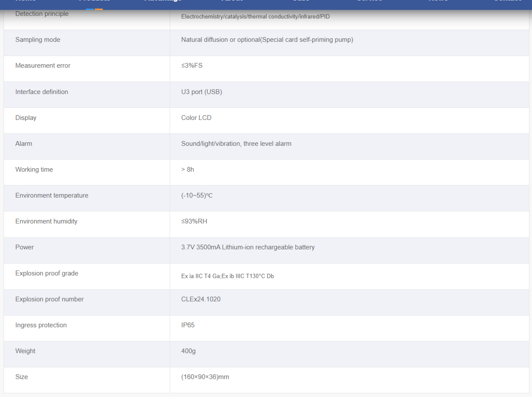Click the Sound/light/vibration alarm description
The image size is (532, 397).
[x=236, y=144]
